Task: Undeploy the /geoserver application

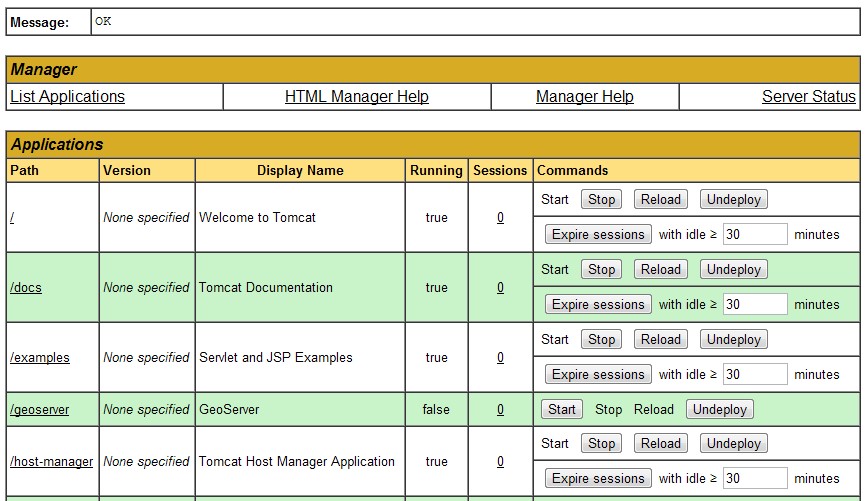Action: (720, 409)
